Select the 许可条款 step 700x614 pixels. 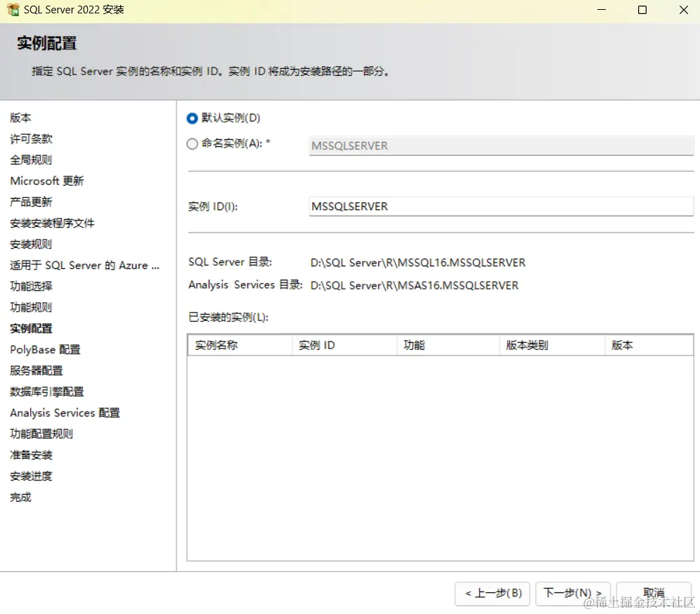(31, 138)
